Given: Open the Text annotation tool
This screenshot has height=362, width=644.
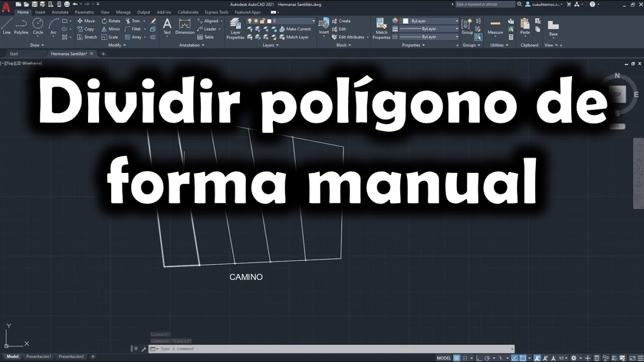Looking at the screenshot, I should 167,27.
